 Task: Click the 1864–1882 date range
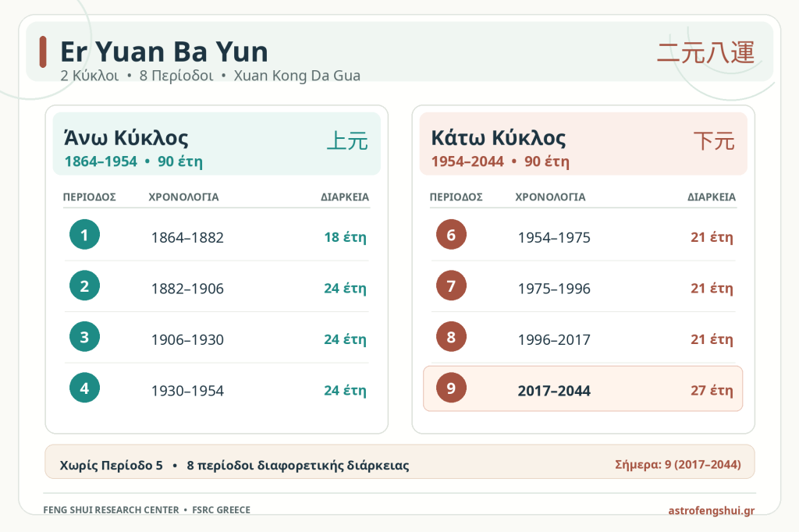(187, 237)
